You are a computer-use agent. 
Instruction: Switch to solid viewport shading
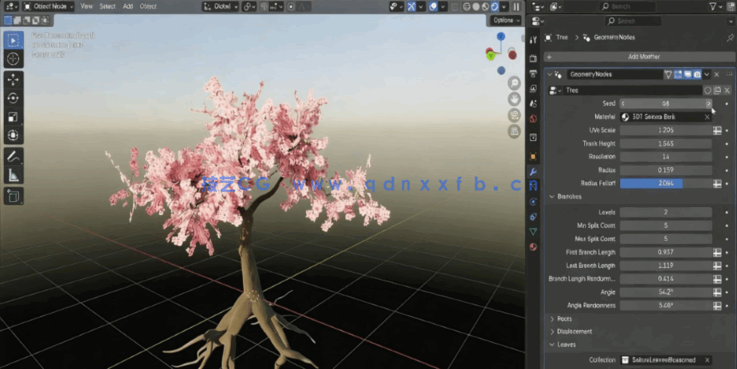tap(476, 7)
